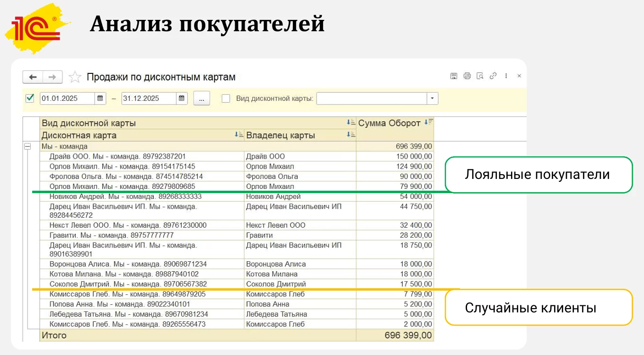
Task: Sort by the Сумма Оборот column
Action: [428, 123]
